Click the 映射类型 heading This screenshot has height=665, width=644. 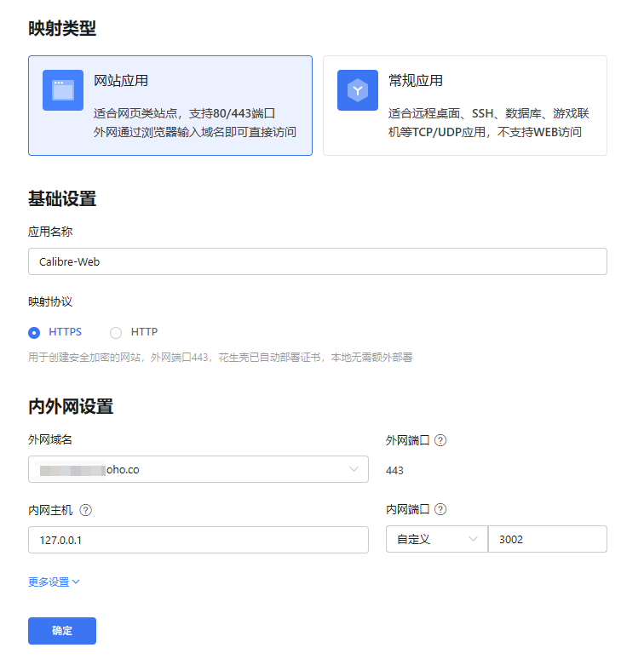tap(62, 29)
